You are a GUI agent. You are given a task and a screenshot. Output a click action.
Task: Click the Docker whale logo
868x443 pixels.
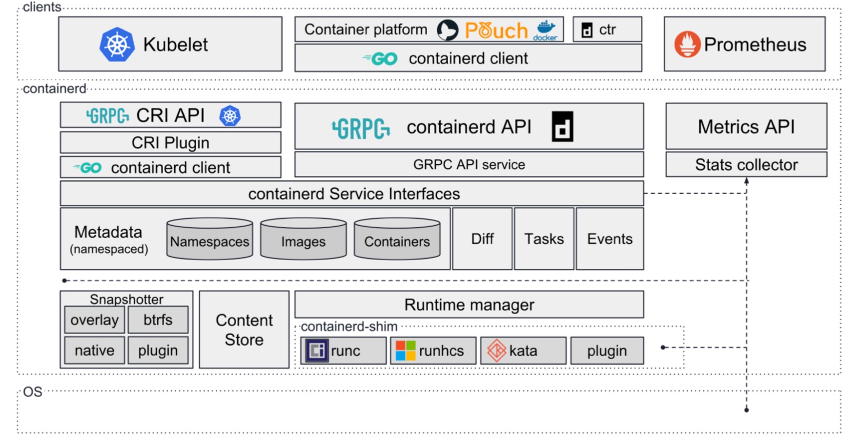(x=546, y=31)
